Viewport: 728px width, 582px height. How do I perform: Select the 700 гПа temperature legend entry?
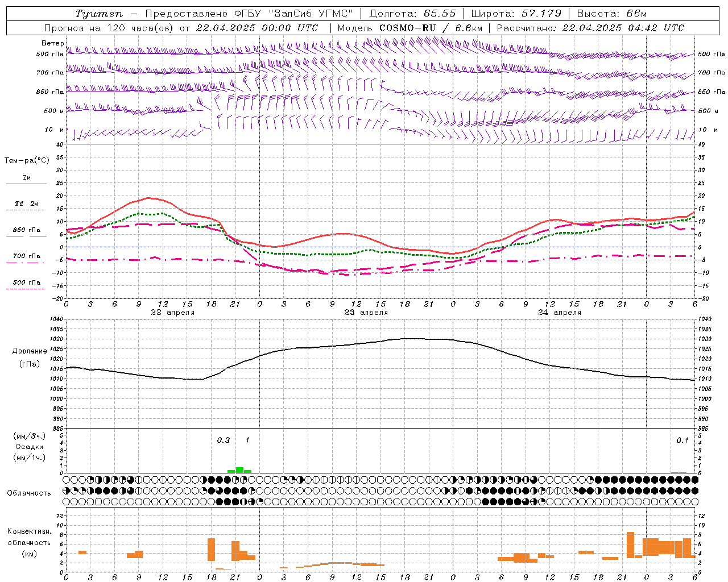coord(26,256)
